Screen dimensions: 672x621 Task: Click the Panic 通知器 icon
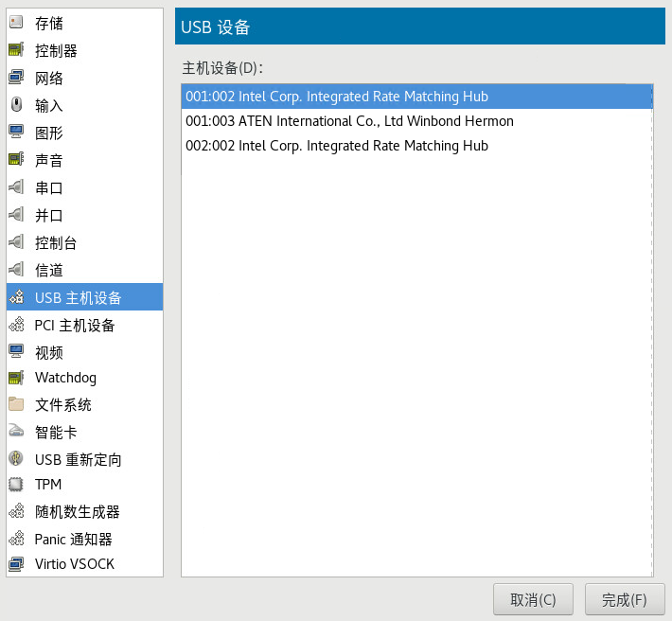[16, 539]
